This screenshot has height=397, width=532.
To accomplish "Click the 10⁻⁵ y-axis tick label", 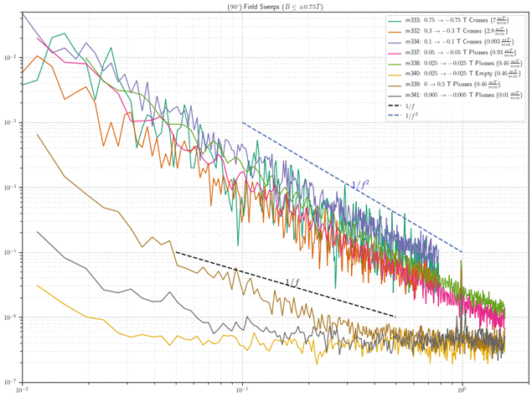I will [x=10, y=253].
